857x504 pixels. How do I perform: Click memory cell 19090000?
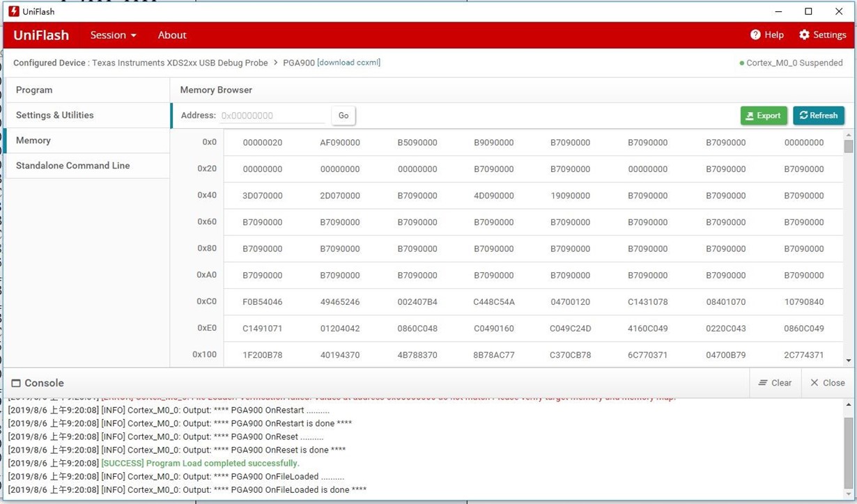pos(571,196)
